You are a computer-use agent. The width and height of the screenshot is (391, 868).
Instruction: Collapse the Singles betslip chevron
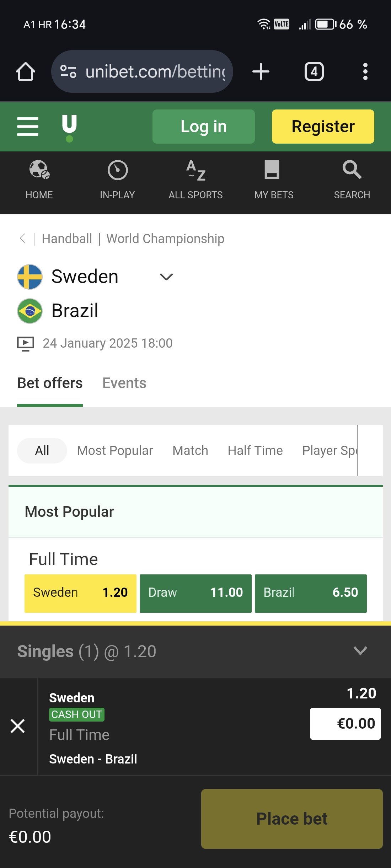point(360,651)
